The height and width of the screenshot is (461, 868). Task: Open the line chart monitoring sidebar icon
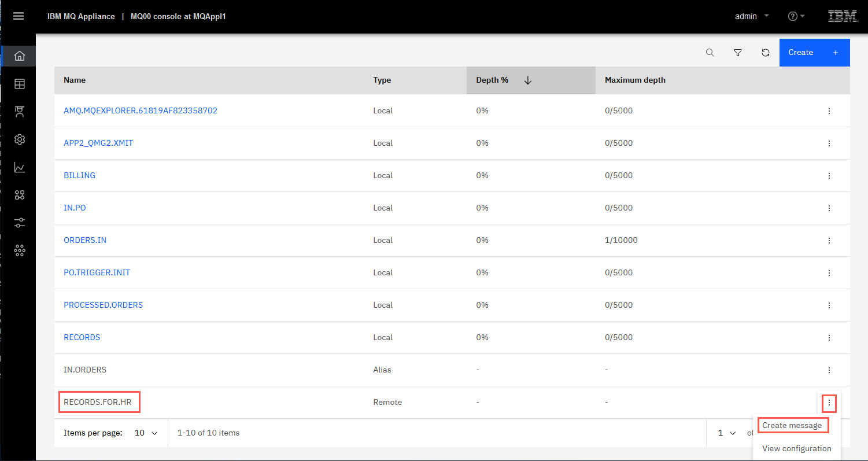20,167
